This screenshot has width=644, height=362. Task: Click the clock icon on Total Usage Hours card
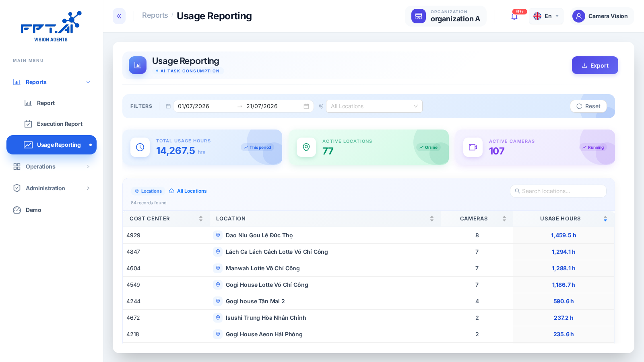[140, 147]
